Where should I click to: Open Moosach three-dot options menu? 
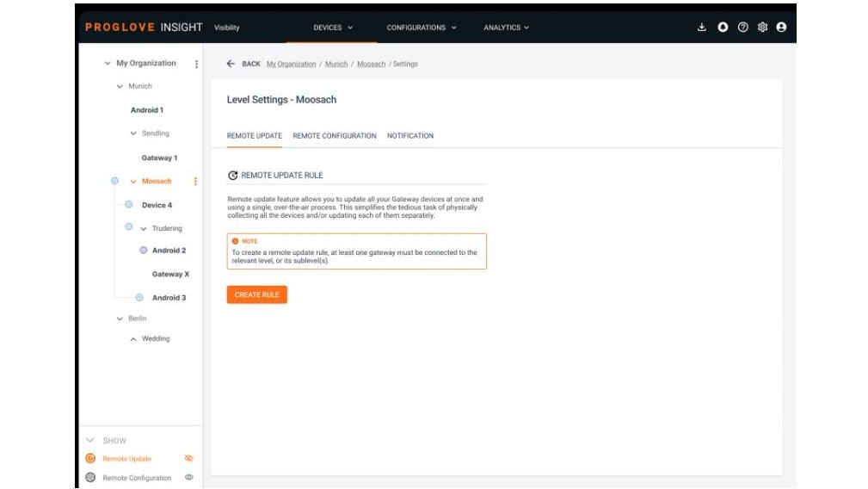(x=195, y=182)
